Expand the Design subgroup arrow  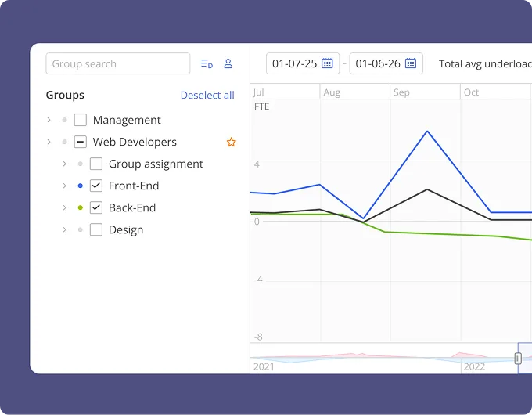64,230
